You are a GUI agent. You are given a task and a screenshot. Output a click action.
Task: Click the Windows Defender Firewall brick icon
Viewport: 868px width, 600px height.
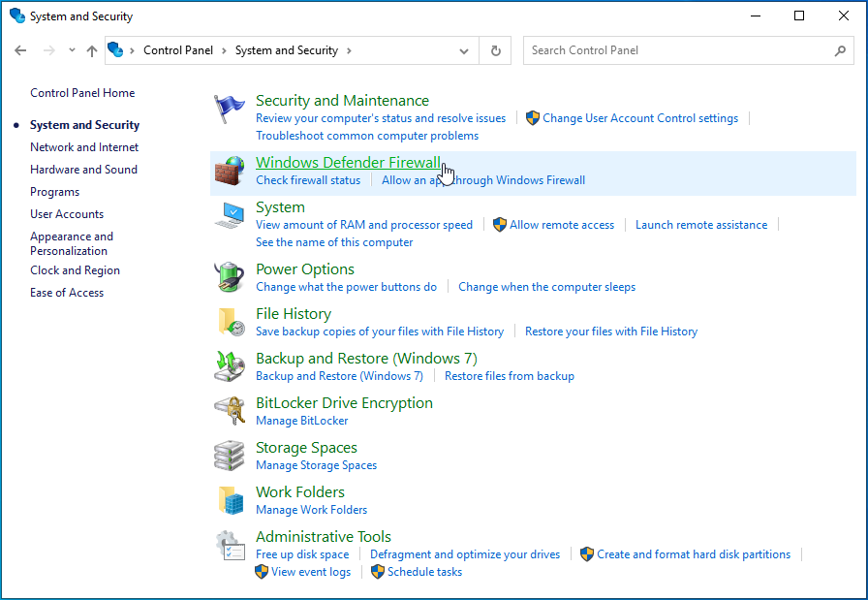coord(230,171)
